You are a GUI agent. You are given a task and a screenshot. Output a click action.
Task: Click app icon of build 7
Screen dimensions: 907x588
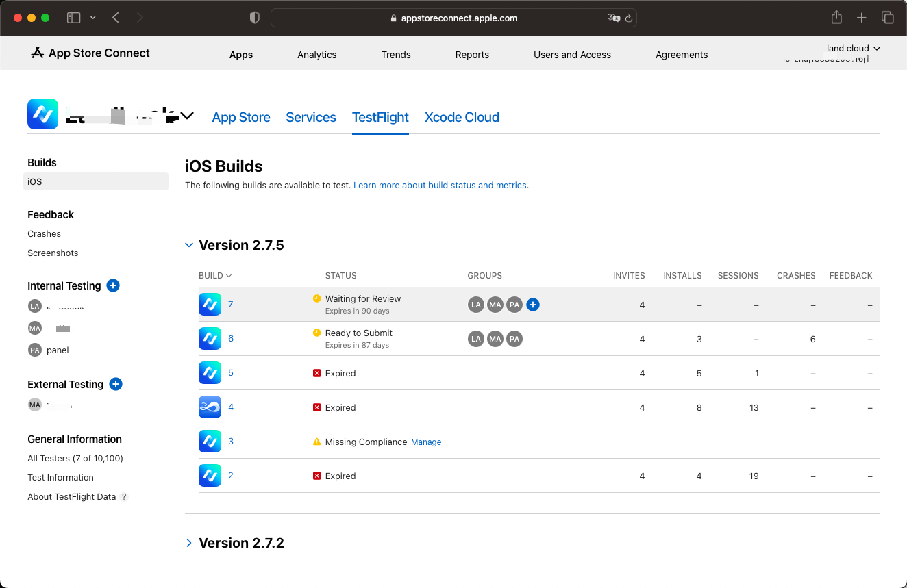pos(210,305)
